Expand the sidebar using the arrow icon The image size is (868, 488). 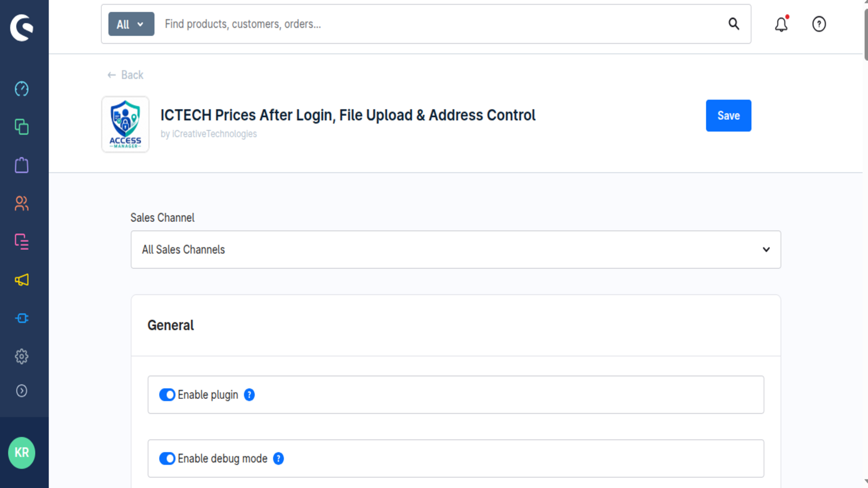click(x=21, y=390)
